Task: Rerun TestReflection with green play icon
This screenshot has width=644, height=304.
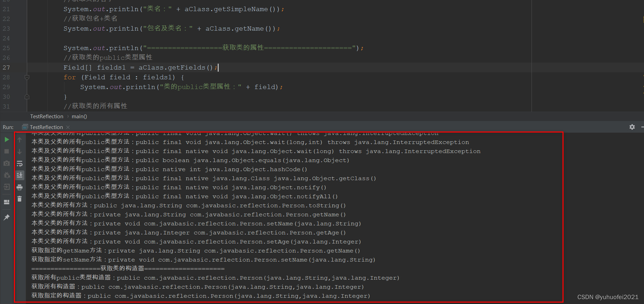Action: tap(7, 139)
